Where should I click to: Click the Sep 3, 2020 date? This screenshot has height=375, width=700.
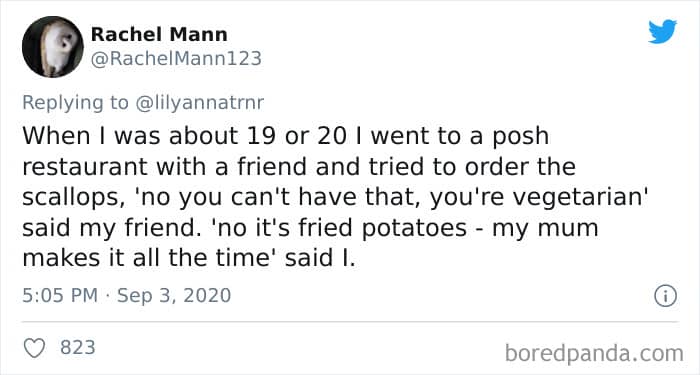point(174,296)
